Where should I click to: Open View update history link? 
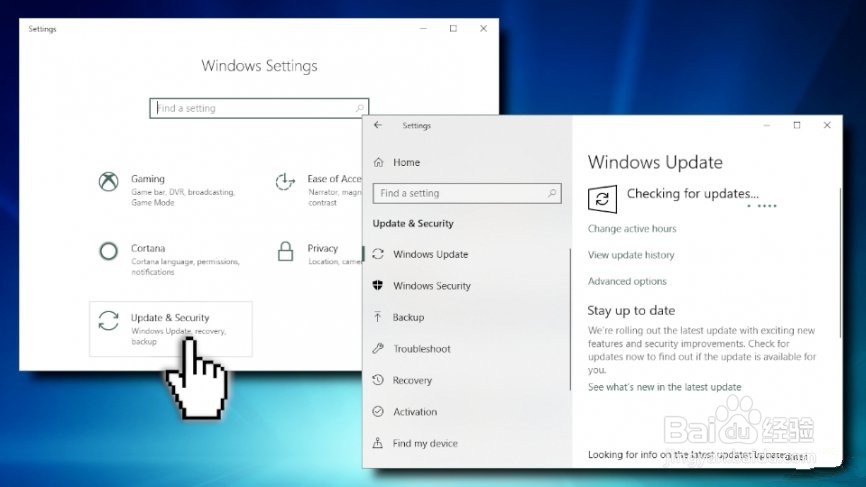631,255
